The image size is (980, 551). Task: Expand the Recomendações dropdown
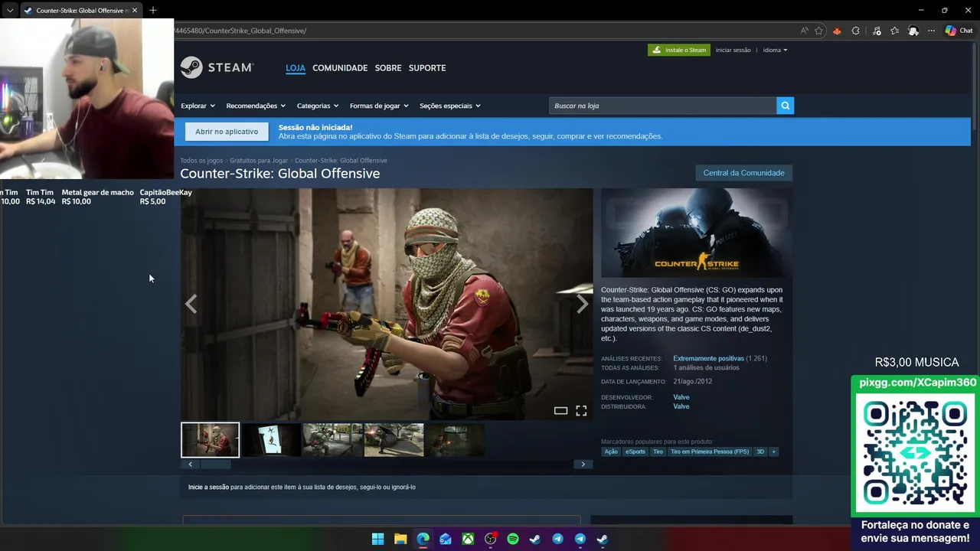256,106
